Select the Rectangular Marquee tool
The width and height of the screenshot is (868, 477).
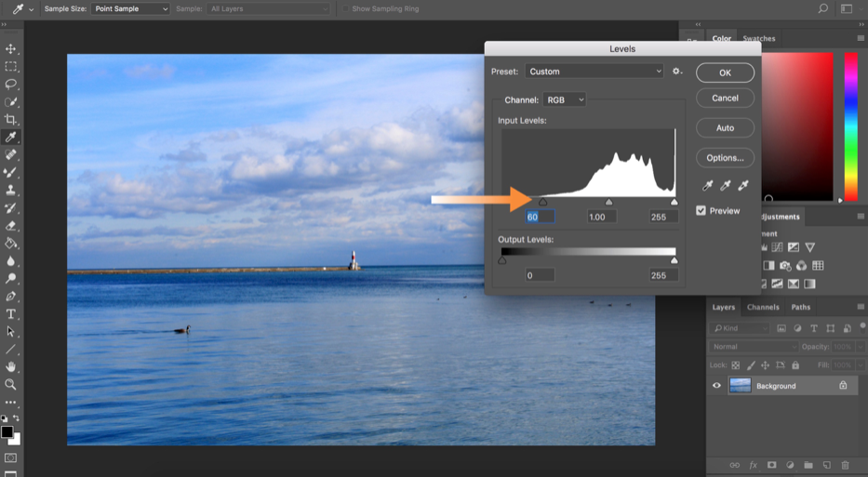click(10, 66)
